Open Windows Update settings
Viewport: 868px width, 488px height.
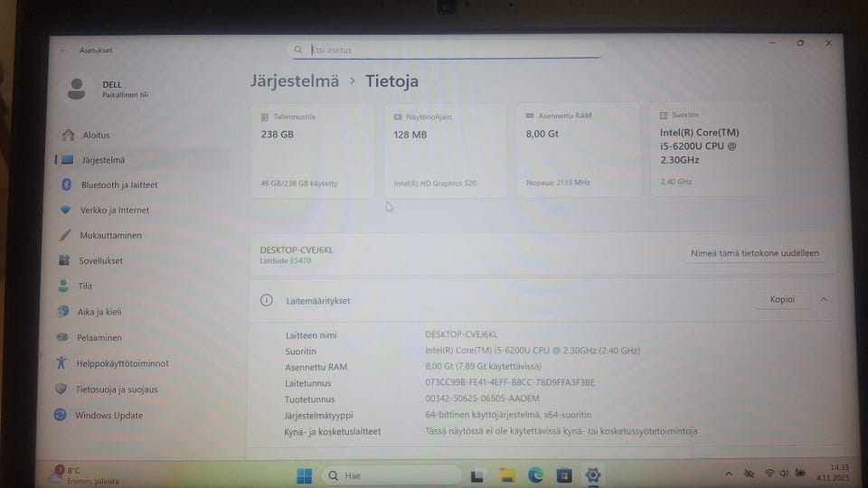pyautogui.click(x=108, y=416)
